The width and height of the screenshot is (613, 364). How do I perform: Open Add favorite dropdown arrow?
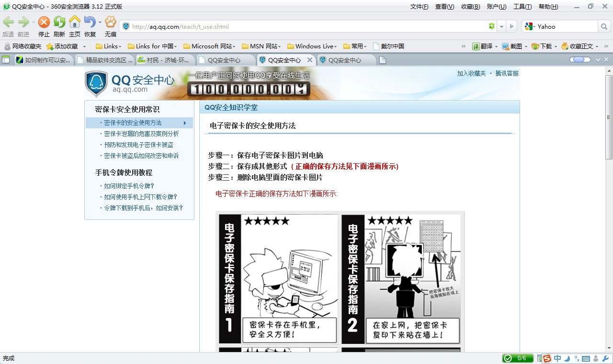point(84,46)
